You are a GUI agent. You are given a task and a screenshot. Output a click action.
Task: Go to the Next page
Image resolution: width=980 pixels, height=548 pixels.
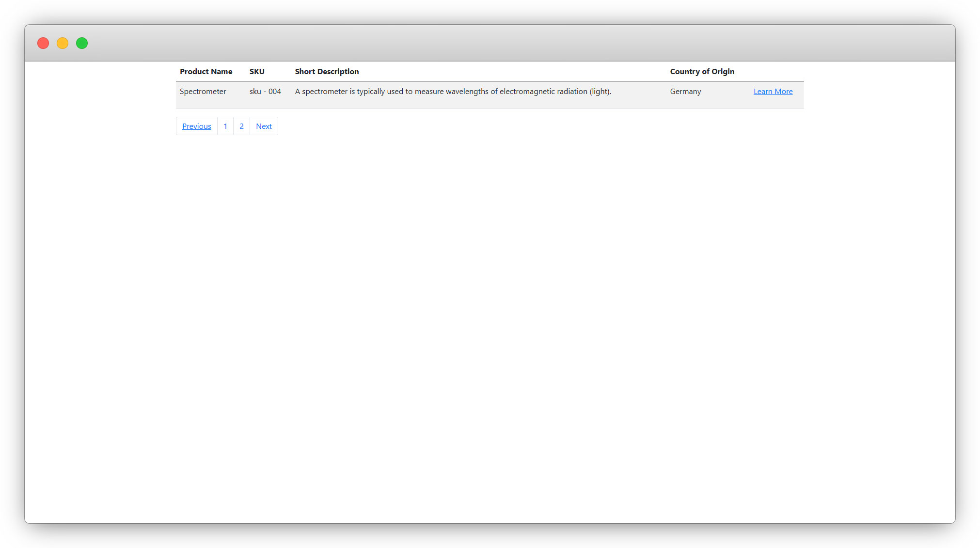pos(264,126)
